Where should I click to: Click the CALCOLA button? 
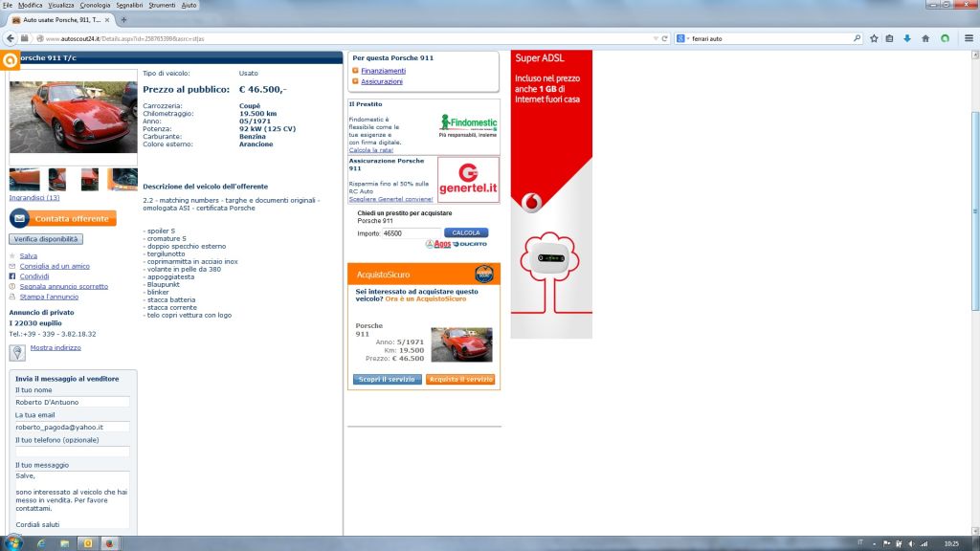466,233
